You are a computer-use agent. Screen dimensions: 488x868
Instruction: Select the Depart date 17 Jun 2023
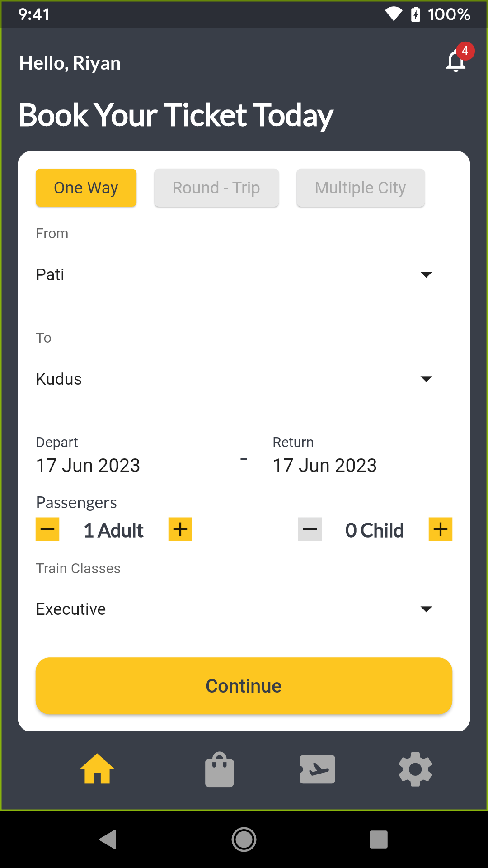click(x=88, y=465)
